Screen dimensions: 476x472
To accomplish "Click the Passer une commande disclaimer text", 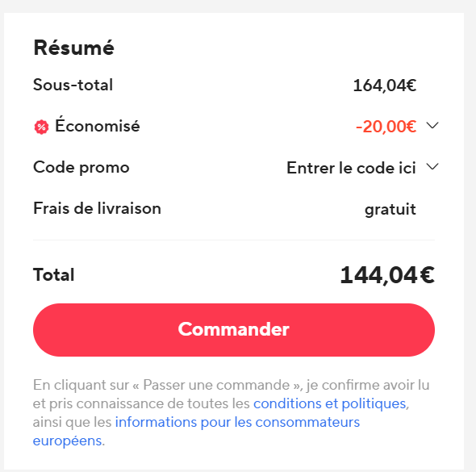I will (x=216, y=385).
